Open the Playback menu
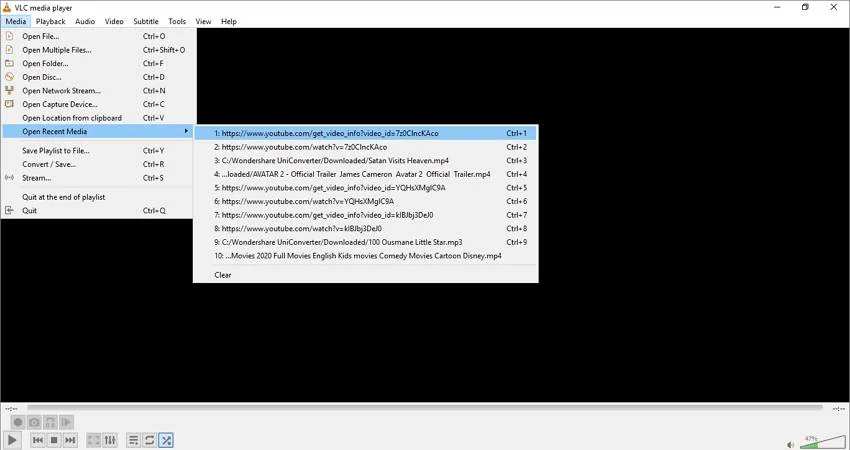The width and height of the screenshot is (850, 450). coord(50,21)
